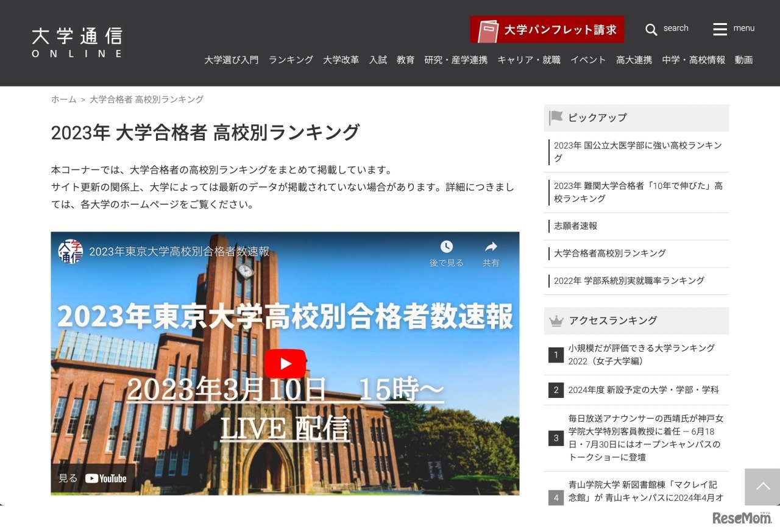The width and height of the screenshot is (780, 532).
Task: Click the flag icon beside ピックアップ
Action: tap(556, 117)
